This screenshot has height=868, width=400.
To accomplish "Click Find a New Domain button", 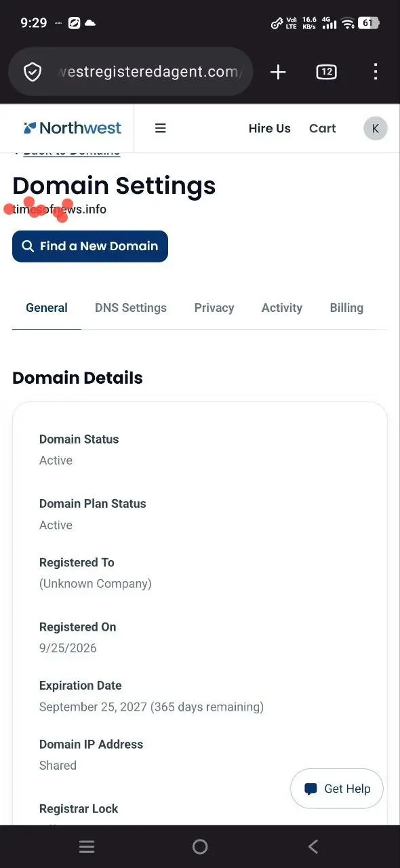I will [90, 246].
